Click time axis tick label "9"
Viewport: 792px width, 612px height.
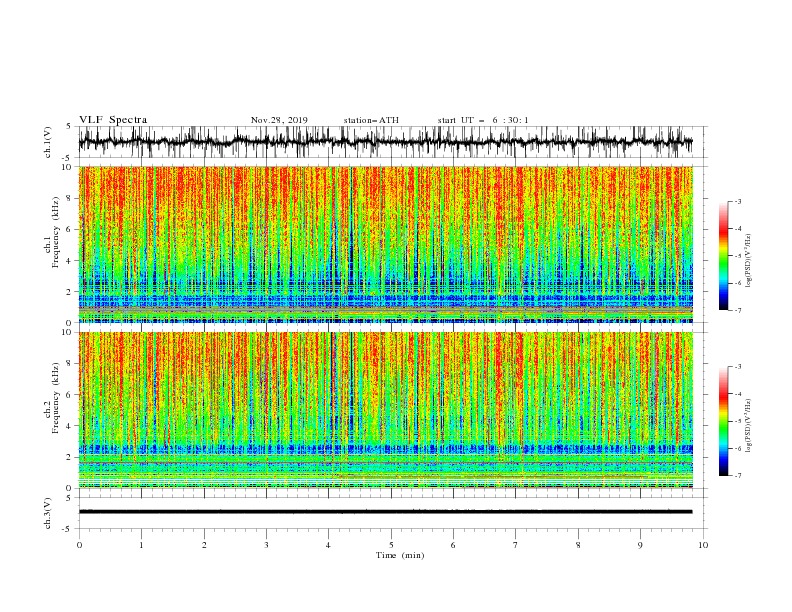(x=640, y=545)
